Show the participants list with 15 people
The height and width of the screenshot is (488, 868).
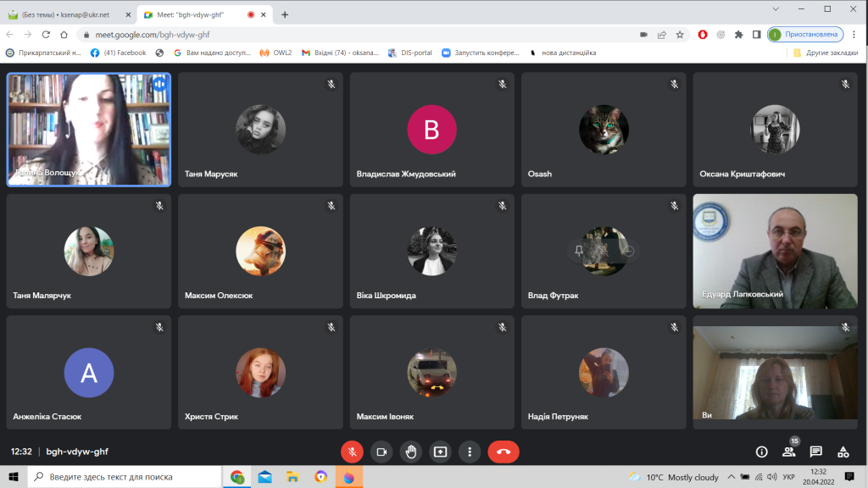coord(789,452)
